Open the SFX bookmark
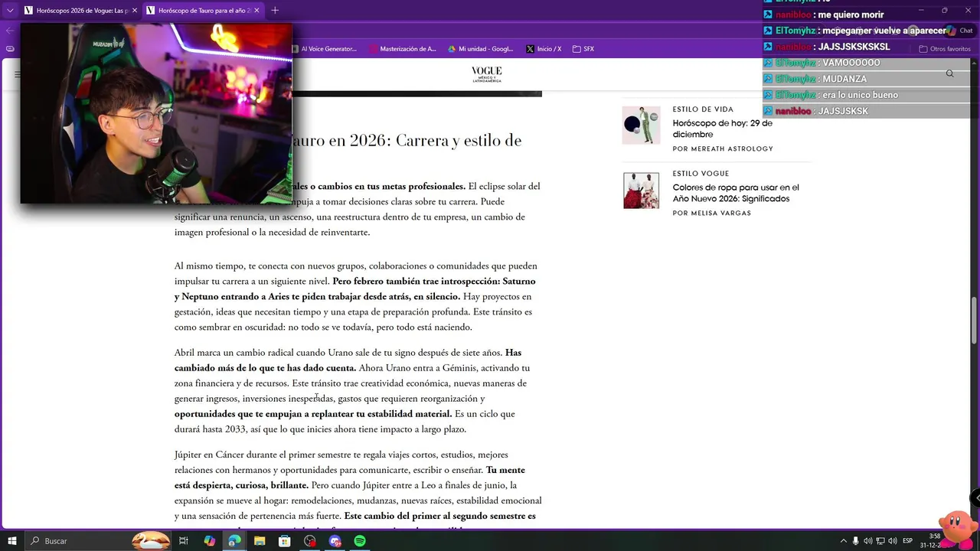The width and height of the screenshot is (980, 551). coord(583,49)
